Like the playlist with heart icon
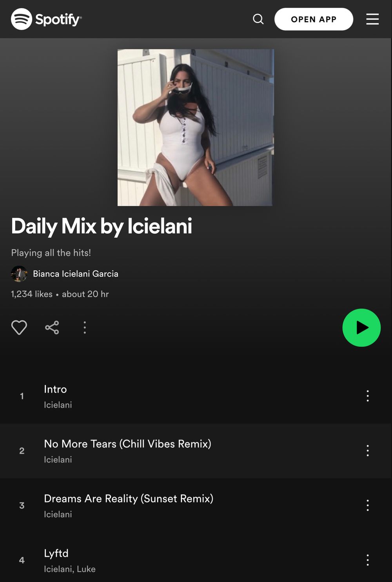 [x=19, y=327]
